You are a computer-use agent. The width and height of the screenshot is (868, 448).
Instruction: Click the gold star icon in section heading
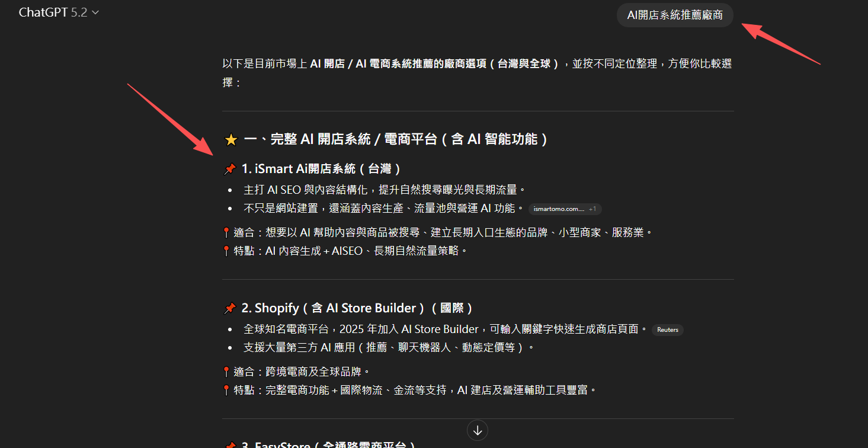coord(231,140)
